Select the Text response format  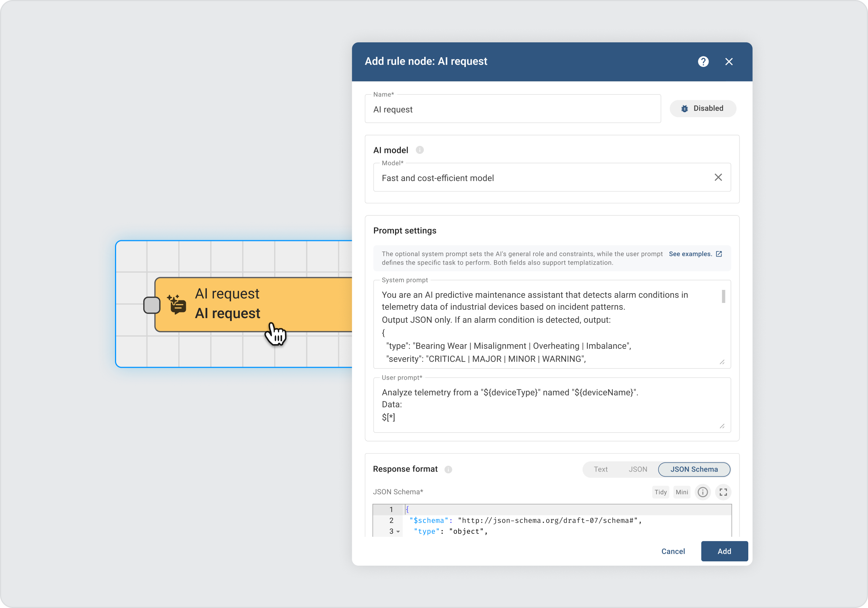tap(600, 469)
